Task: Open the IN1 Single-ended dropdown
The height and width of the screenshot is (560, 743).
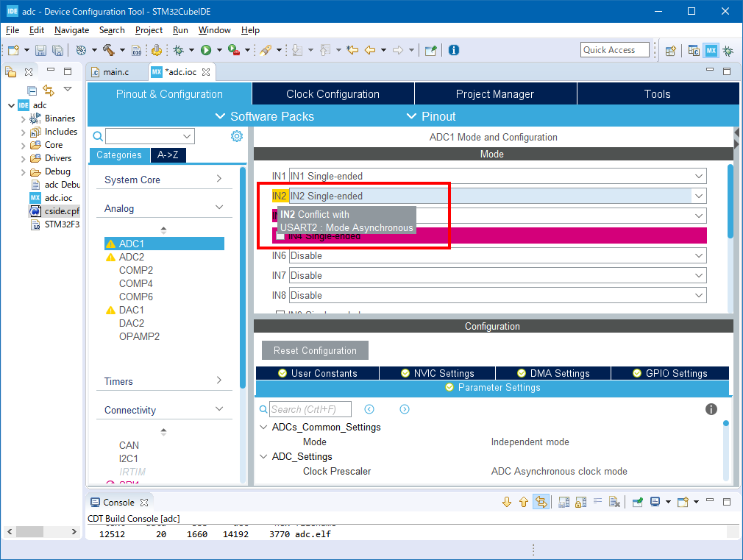Action: [x=699, y=176]
